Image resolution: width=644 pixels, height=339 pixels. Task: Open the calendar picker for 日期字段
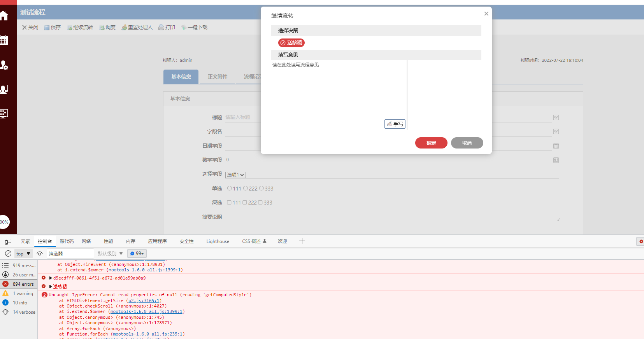556,146
